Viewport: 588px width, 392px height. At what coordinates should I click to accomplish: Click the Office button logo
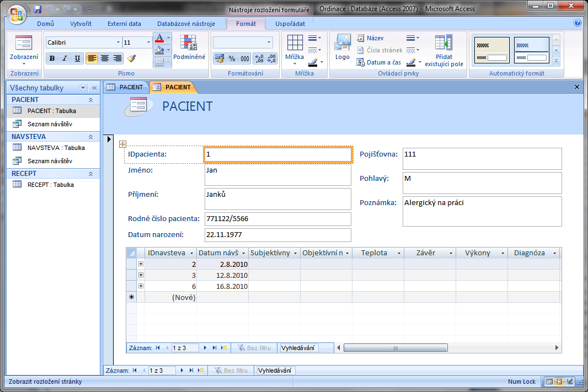17,15
